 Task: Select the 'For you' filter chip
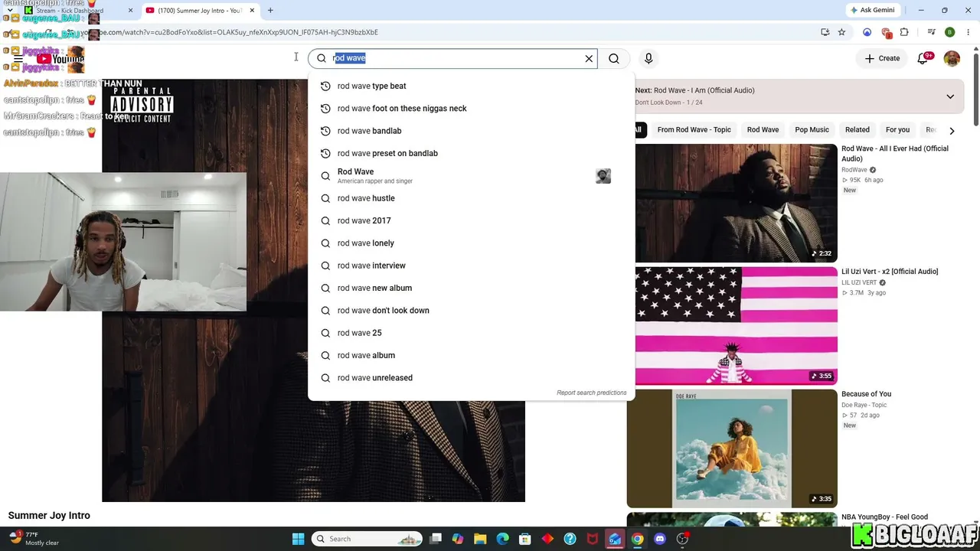897,130
